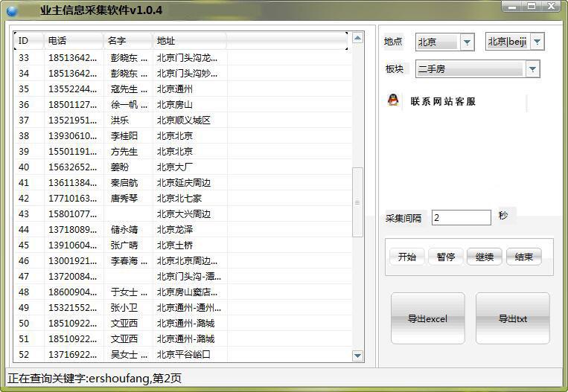The height and width of the screenshot is (392, 568).
Task: Open the 北京 location dropdown
Action: click(467, 42)
